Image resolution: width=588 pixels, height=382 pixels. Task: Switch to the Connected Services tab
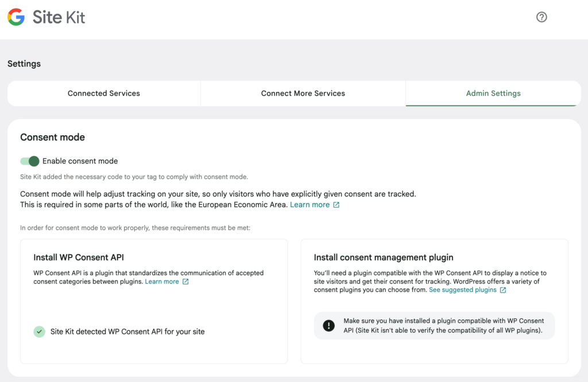pos(104,93)
